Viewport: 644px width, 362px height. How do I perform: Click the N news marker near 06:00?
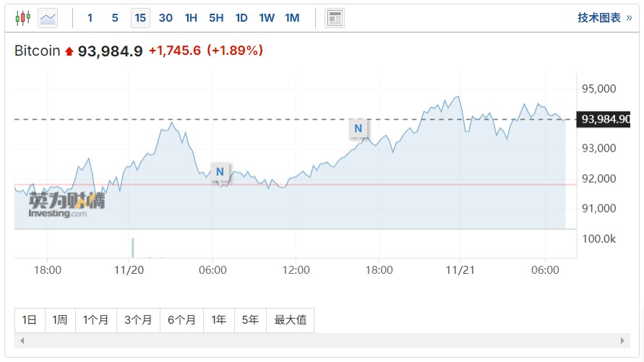pyautogui.click(x=220, y=171)
